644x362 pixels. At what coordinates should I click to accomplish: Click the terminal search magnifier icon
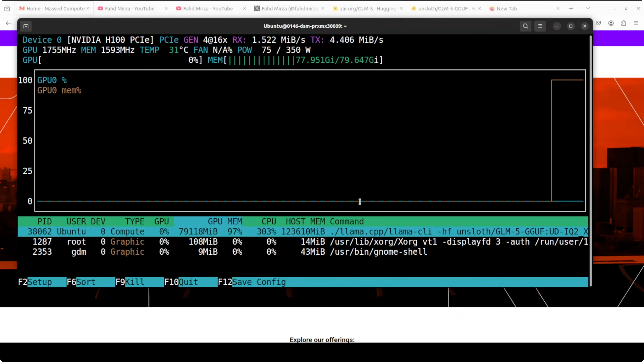[x=525, y=26]
